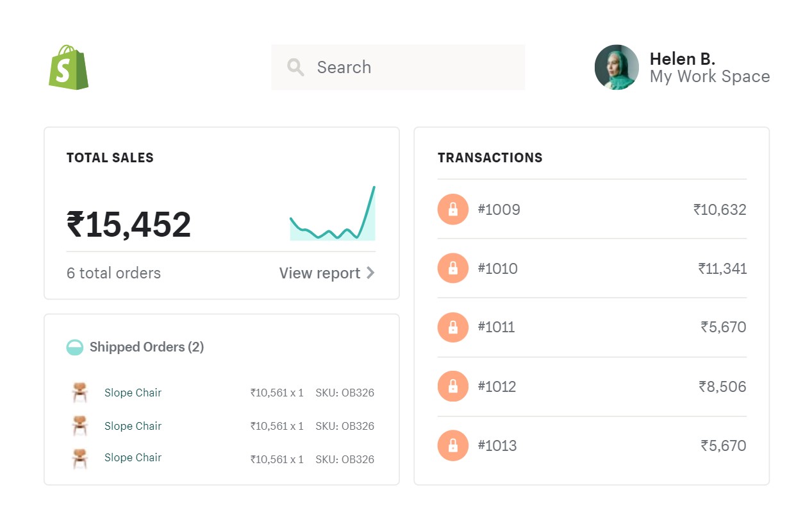812x526 pixels.
Task: Open the View report link
Action: 319,273
